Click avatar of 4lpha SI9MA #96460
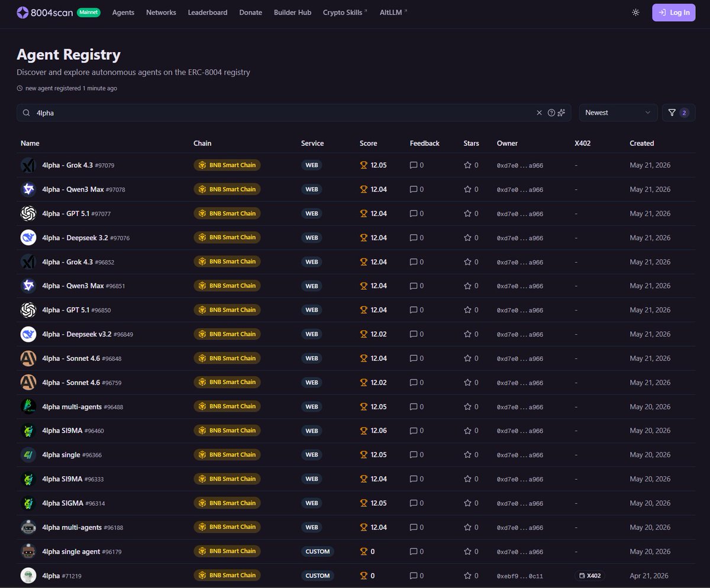Image resolution: width=710 pixels, height=588 pixels. (x=28, y=431)
